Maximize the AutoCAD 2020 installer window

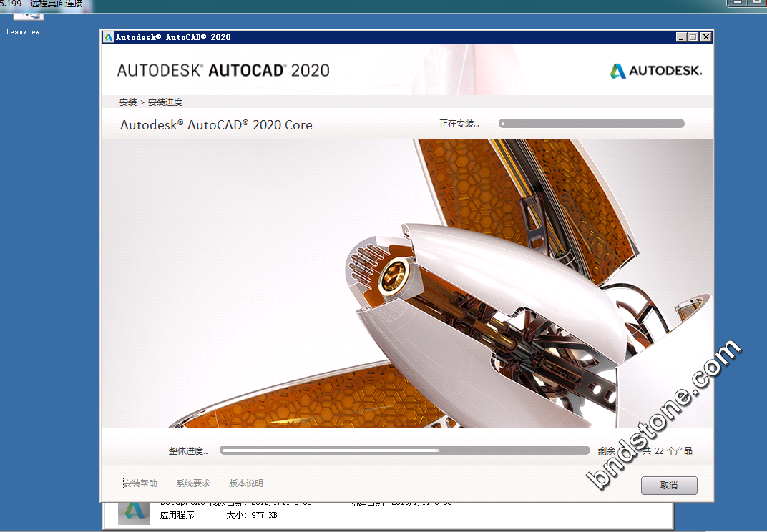693,37
